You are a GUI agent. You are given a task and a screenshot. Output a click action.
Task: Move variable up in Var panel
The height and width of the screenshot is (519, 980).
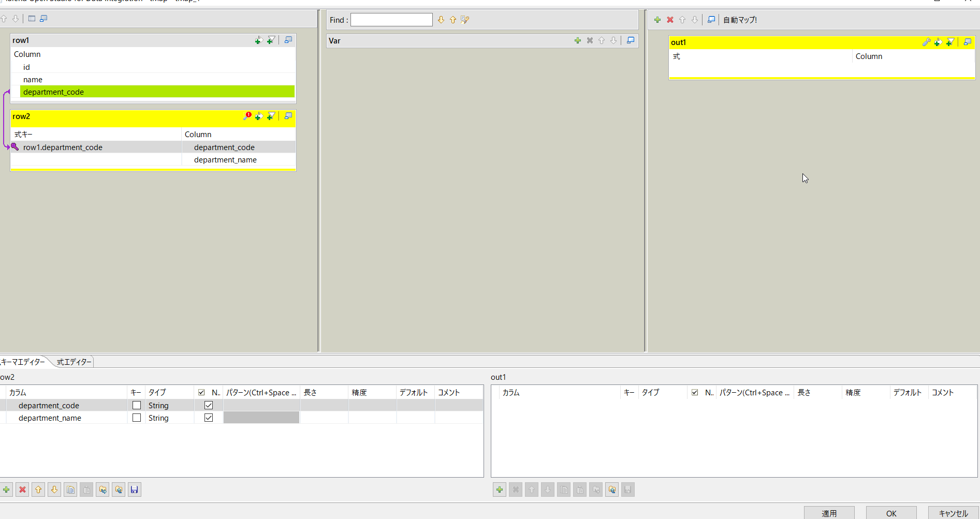point(602,40)
